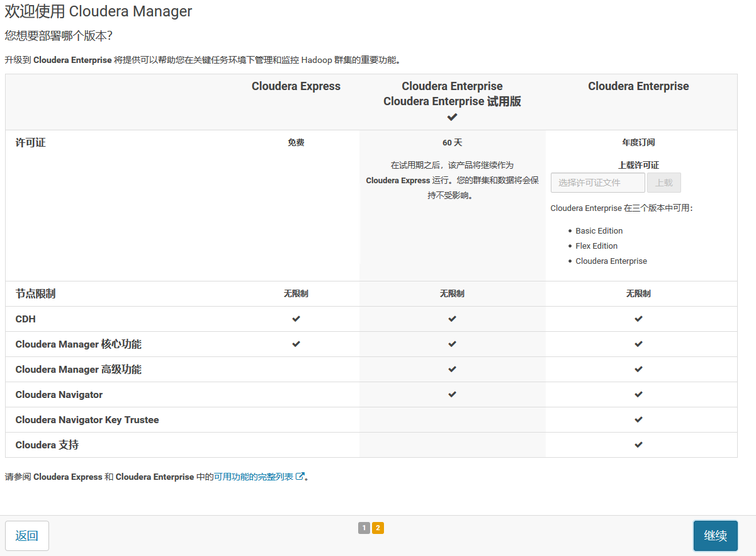Open the 可用功能的完整列表 link

259,477
